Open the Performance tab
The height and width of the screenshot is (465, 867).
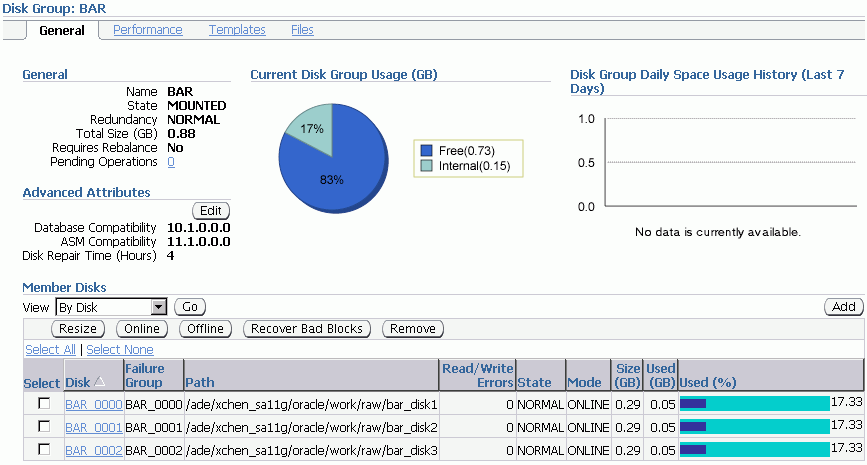[148, 30]
